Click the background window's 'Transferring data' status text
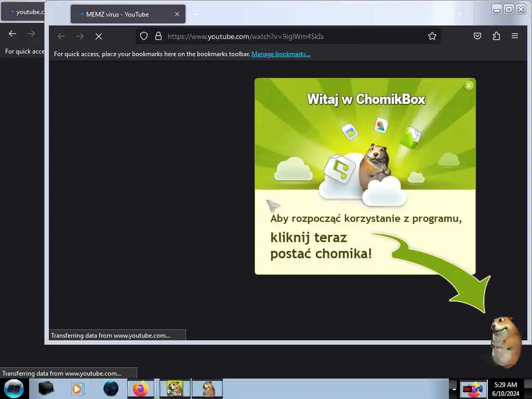Image resolution: width=532 pixels, height=399 pixels. coord(62,374)
